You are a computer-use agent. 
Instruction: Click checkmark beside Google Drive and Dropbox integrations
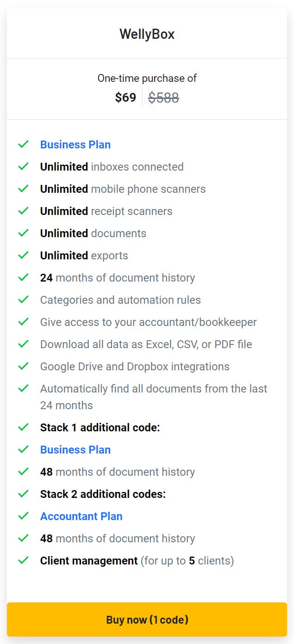click(23, 367)
